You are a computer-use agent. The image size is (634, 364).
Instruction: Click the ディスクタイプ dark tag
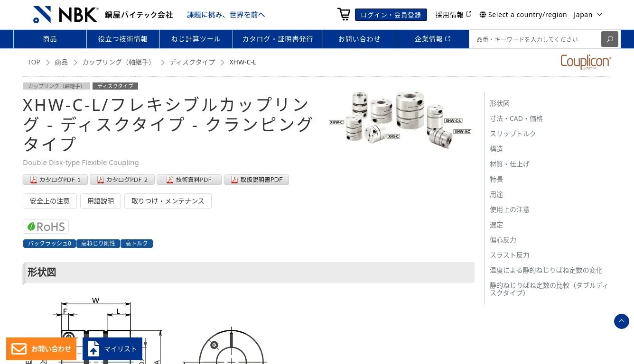(x=115, y=86)
